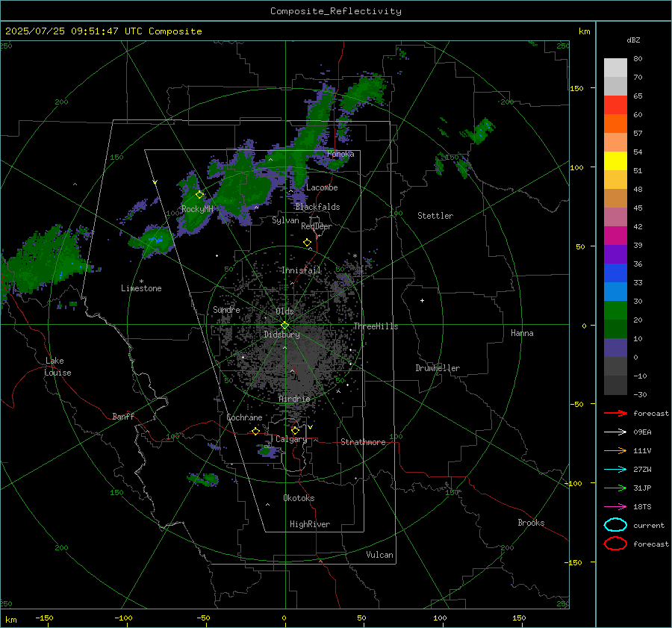Click the yellow diamond marker near RedDeer
Viewport: 672px width, 628px height.
click(307, 243)
